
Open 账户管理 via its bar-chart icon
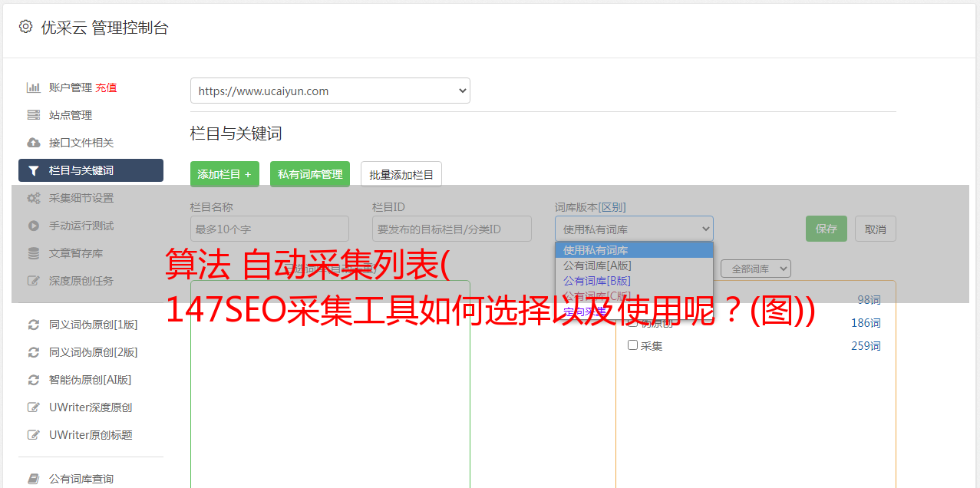click(x=33, y=87)
